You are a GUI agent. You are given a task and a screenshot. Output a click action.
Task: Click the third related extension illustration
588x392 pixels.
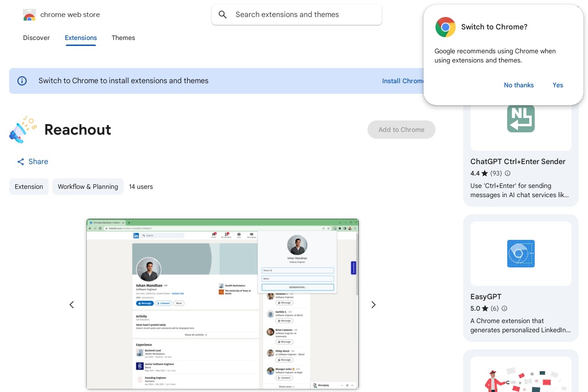coord(521,375)
